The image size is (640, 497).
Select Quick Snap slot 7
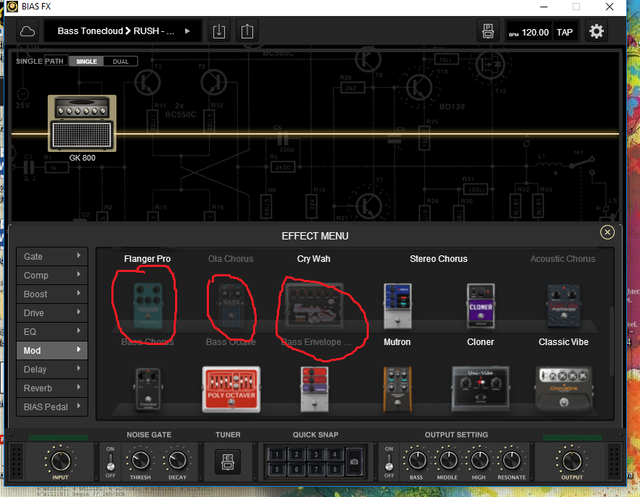tap(316, 469)
